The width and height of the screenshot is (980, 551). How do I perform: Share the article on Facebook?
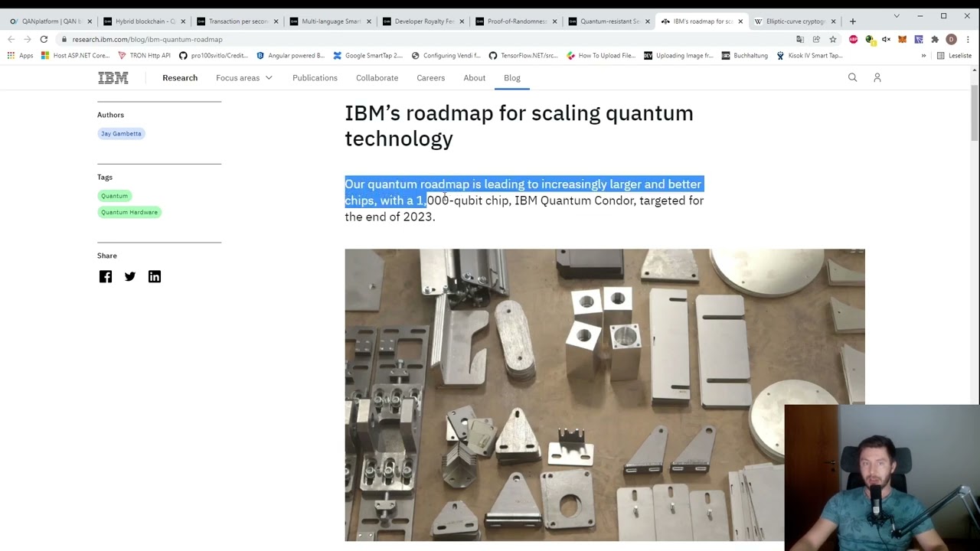click(106, 276)
